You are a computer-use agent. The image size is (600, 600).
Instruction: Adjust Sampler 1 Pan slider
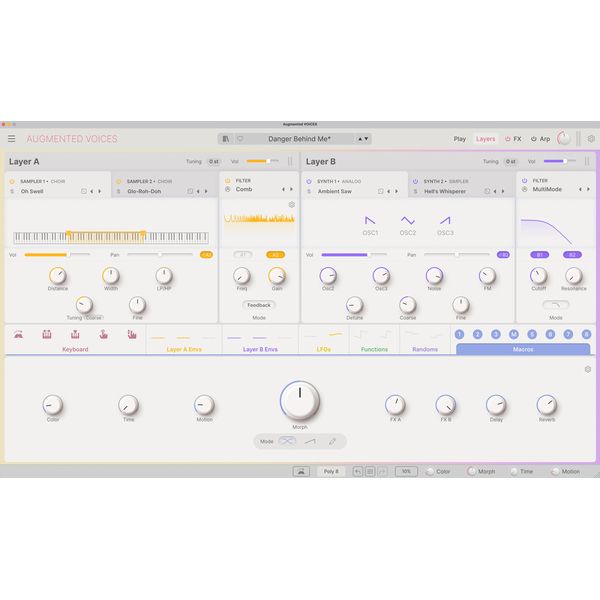coord(160,254)
